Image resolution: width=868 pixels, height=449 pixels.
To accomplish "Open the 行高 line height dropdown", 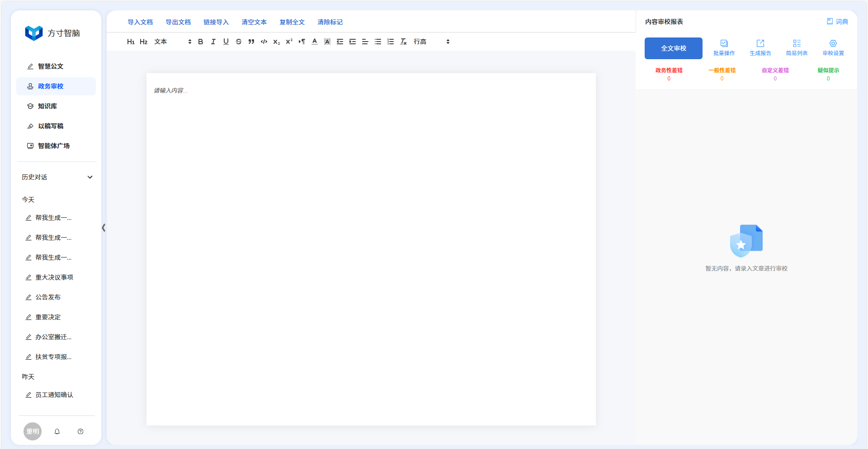I will (x=431, y=42).
